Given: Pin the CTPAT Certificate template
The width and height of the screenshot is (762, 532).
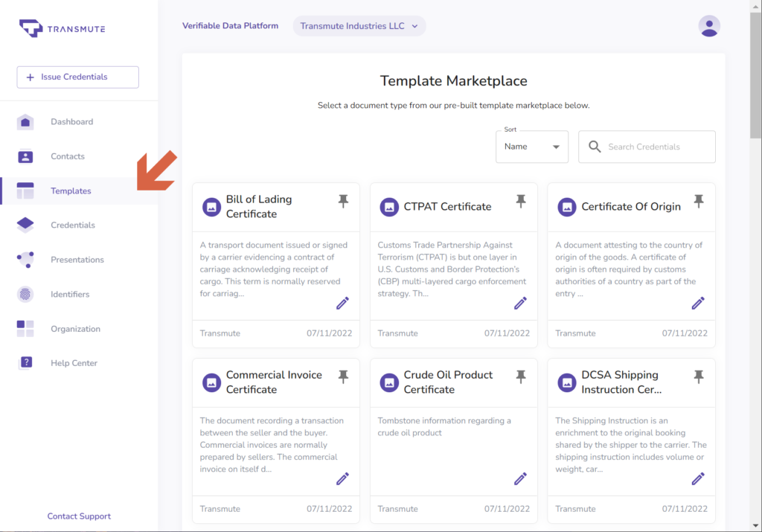Looking at the screenshot, I should 521,201.
